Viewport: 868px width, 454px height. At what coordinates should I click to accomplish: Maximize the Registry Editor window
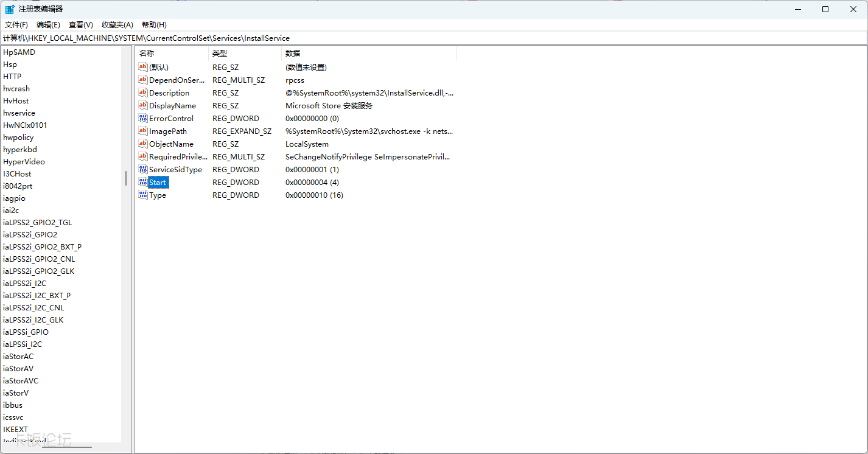[825, 9]
